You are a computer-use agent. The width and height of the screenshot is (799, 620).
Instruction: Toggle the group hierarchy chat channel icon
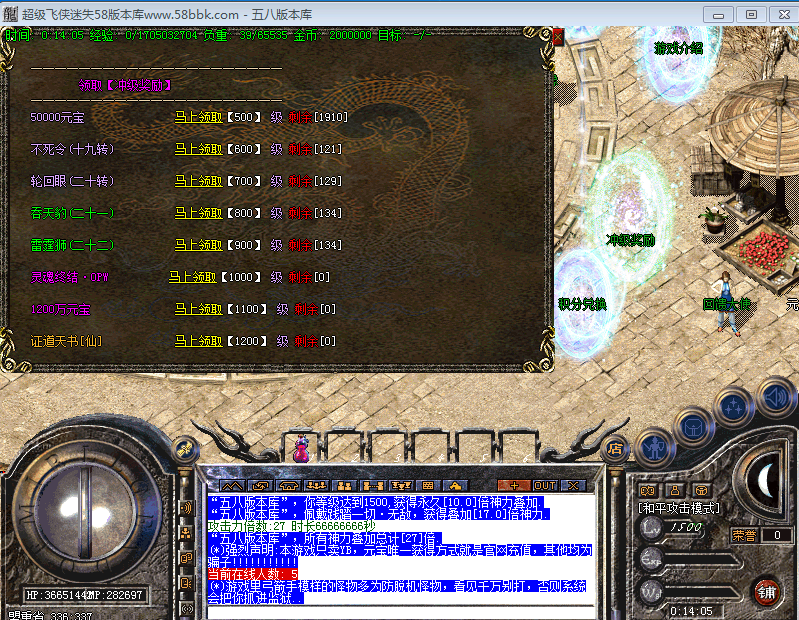187,533
